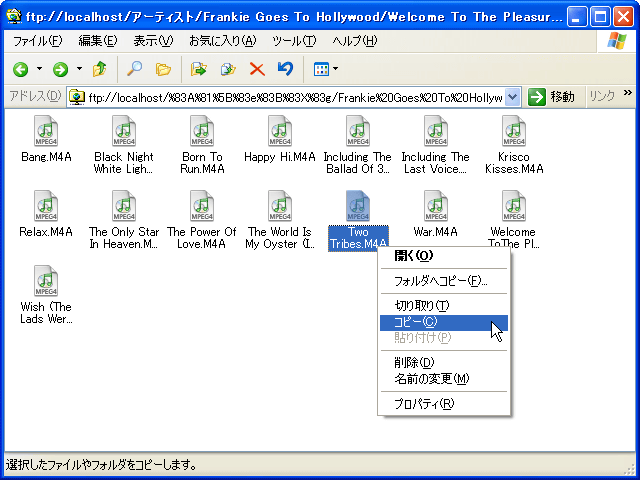Image resolution: width=640 pixels, height=480 pixels.
Task: Select the Welcome To The Pl... file icon
Action: tap(514, 206)
